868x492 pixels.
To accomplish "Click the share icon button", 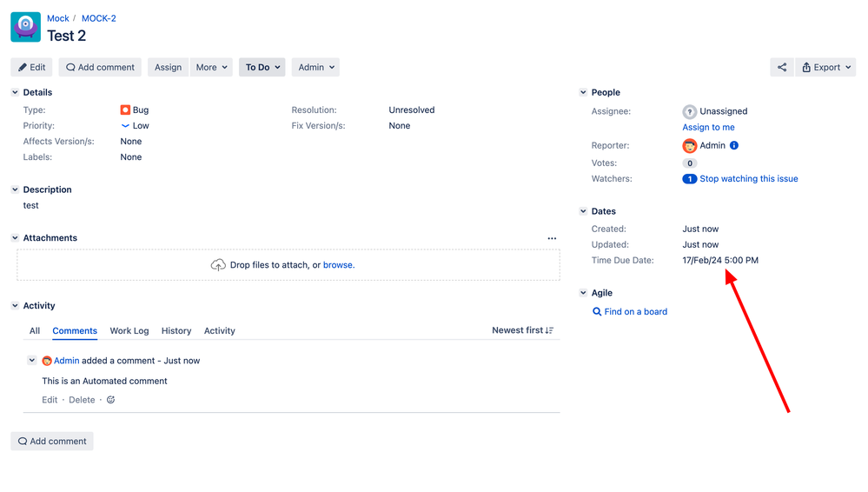I will [782, 67].
